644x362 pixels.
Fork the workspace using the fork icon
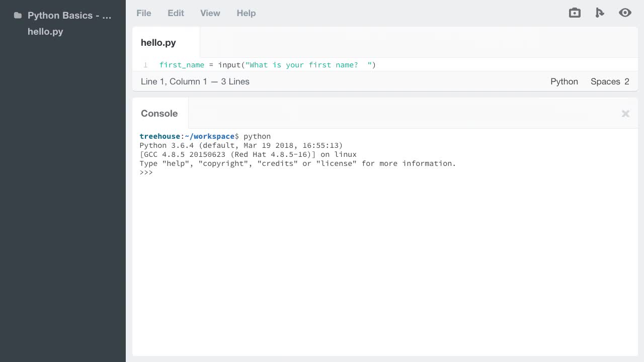point(600,13)
